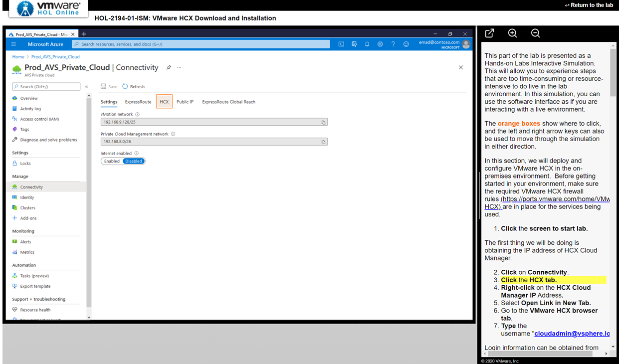
Task: Click the sidebar scroll up arrow
Action: coord(89,95)
